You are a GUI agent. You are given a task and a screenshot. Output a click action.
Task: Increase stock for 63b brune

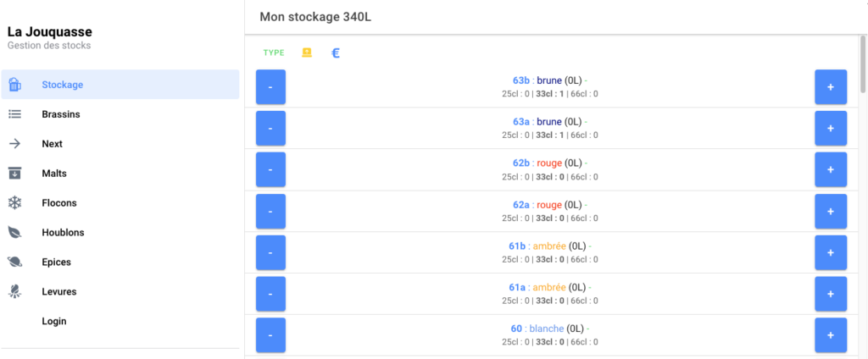[x=831, y=87]
